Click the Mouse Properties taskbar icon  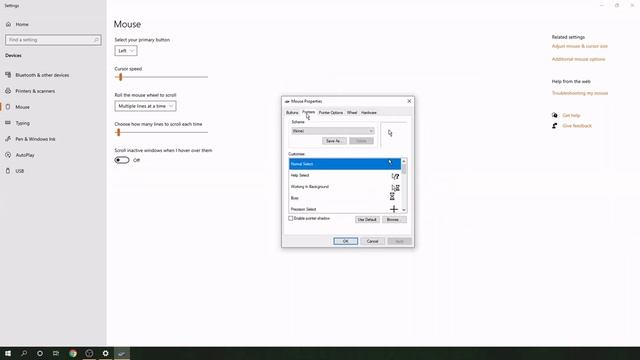click(122, 353)
